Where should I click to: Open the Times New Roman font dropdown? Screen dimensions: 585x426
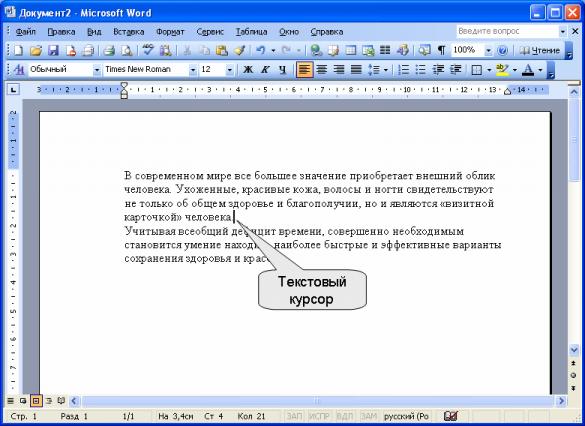tap(193, 70)
